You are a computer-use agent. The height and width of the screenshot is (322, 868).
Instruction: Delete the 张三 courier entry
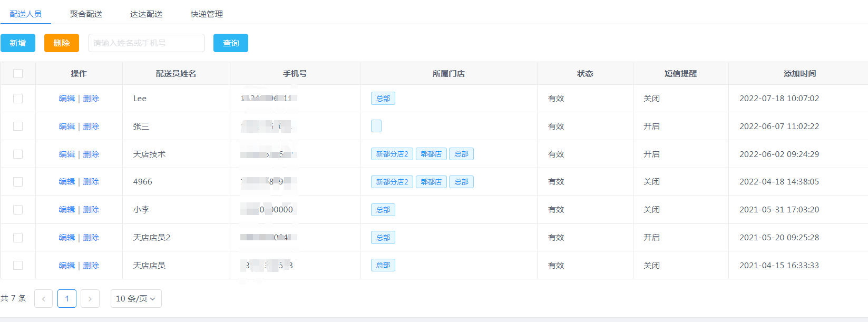point(91,126)
